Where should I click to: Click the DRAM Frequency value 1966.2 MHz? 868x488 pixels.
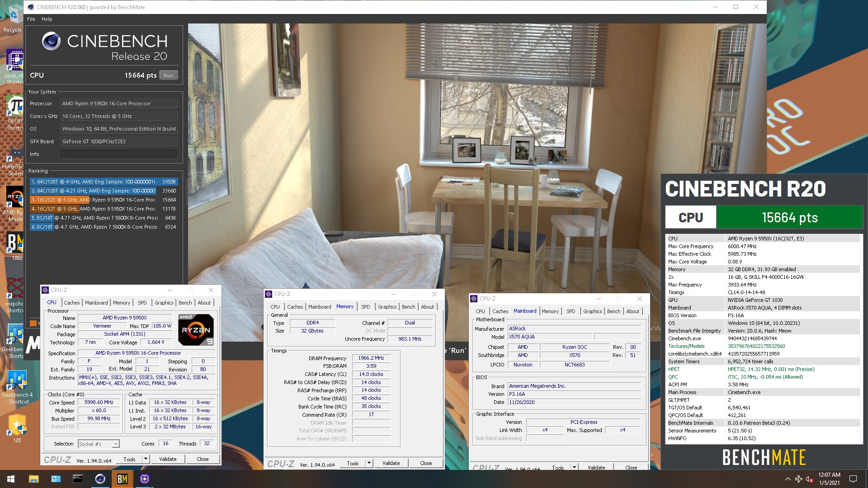click(371, 358)
